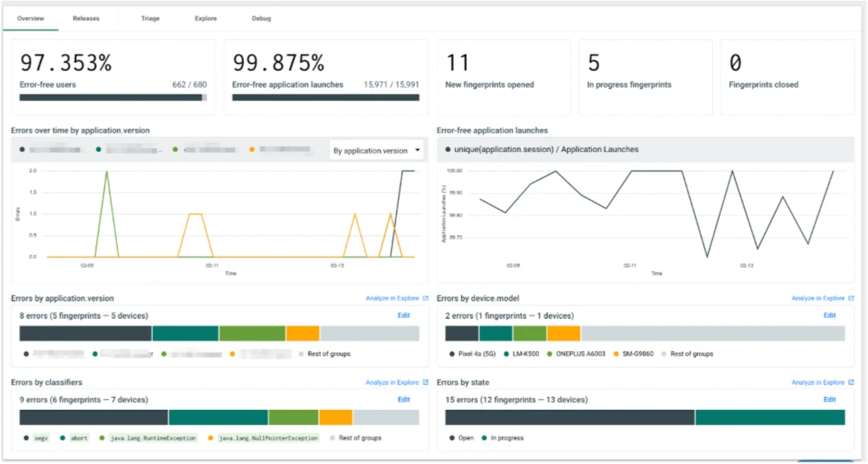Edit the Errors by application.version widget

(x=404, y=315)
